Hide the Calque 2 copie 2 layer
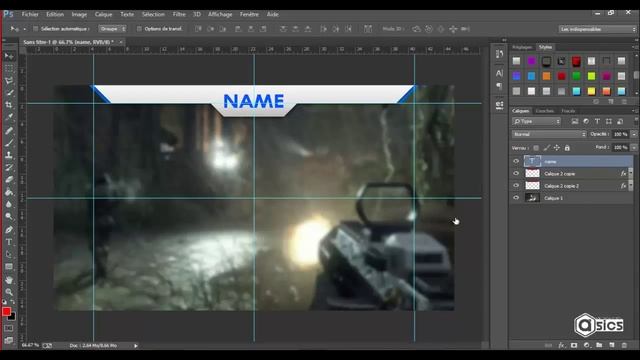 (x=516, y=186)
